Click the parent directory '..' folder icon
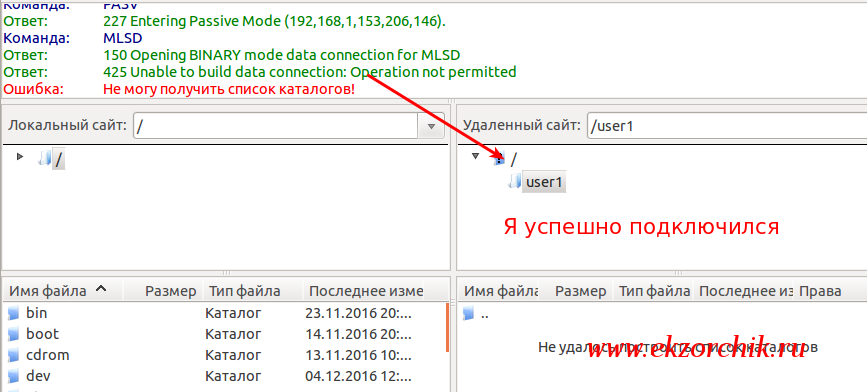 coord(469,314)
